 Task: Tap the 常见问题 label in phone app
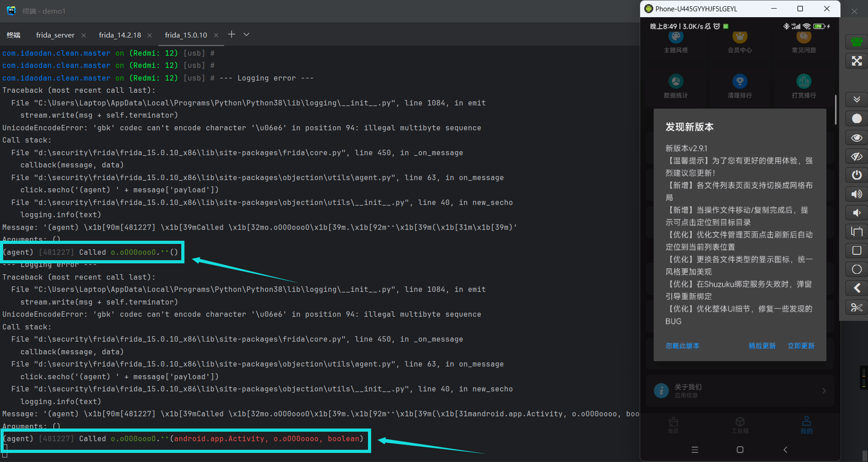point(804,50)
